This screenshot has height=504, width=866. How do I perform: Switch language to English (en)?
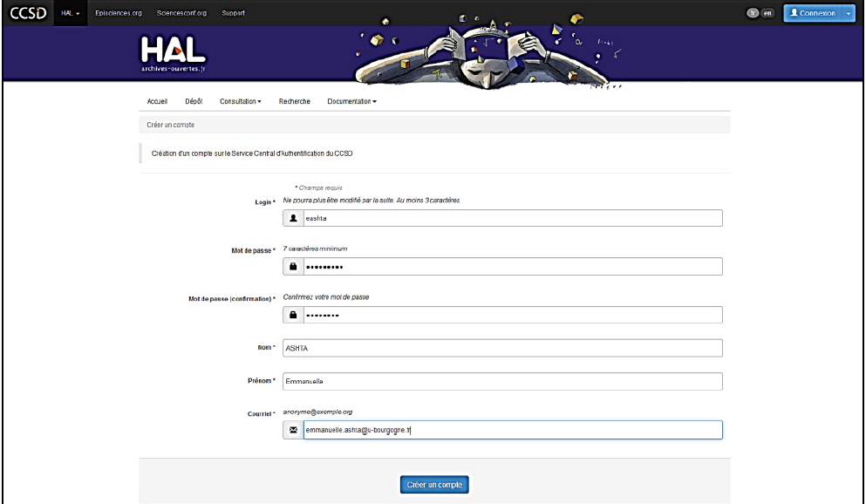(767, 13)
